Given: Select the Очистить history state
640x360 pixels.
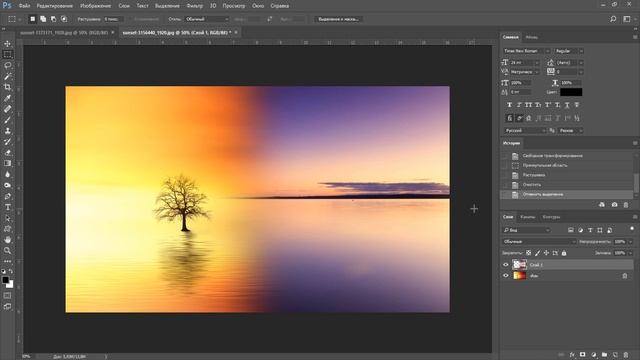Looking at the screenshot, I should pyautogui.click(x=532, y=185).
